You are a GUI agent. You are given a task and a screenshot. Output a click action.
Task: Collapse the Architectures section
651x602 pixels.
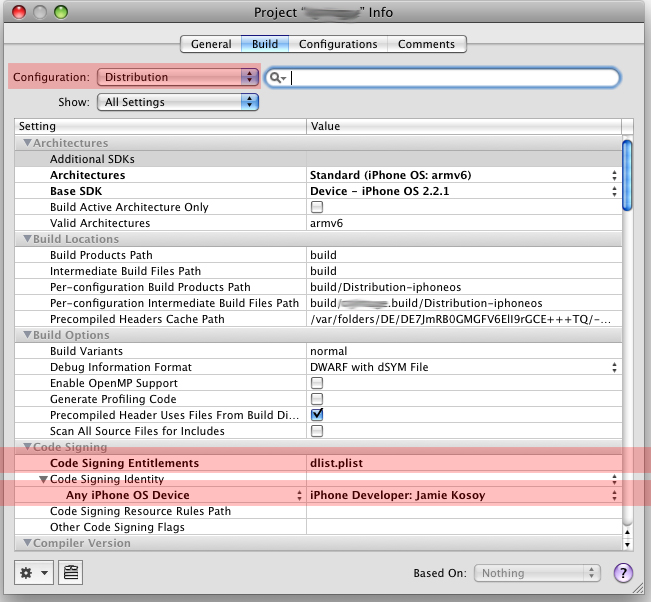27,143
